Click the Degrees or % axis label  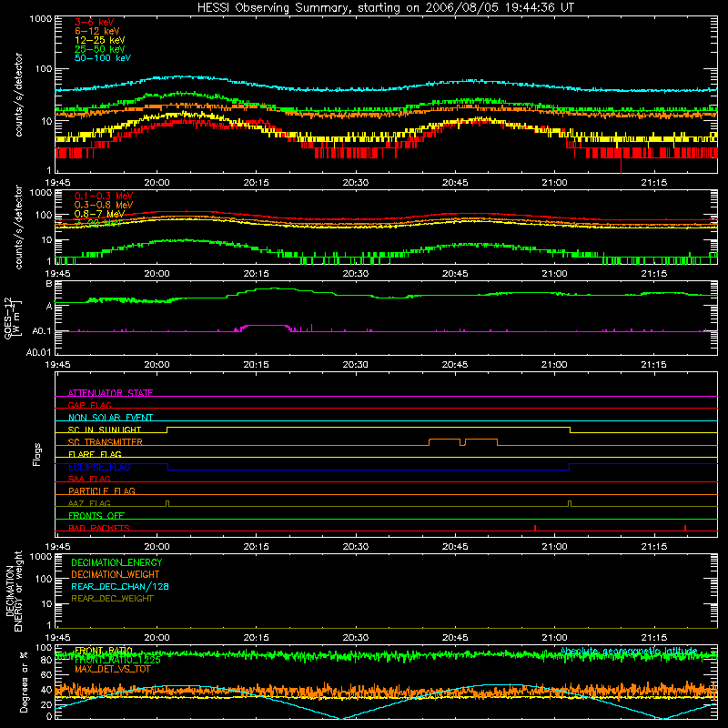(24, 682)
